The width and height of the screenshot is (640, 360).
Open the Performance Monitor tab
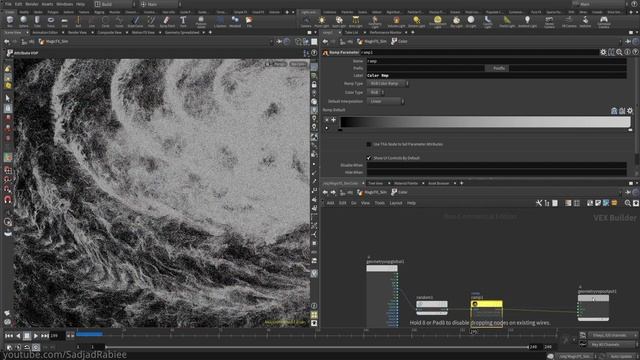tap(386, 32)
